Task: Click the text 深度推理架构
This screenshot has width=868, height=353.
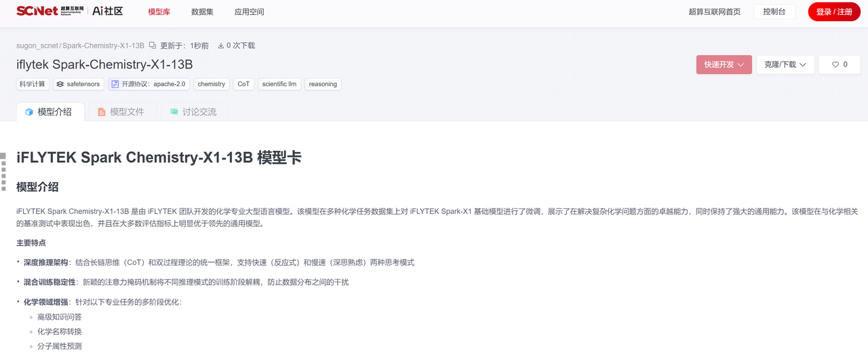Action: [x=46, y=262]
